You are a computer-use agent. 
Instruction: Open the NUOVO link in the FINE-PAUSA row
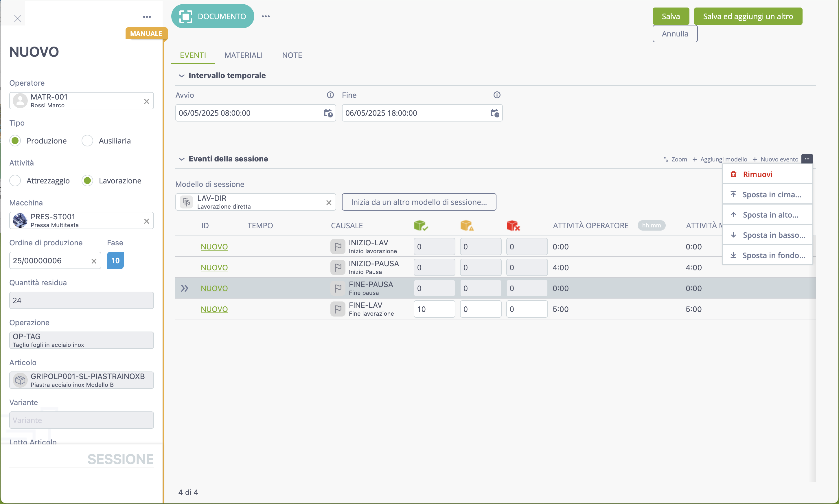coord(214,288)
